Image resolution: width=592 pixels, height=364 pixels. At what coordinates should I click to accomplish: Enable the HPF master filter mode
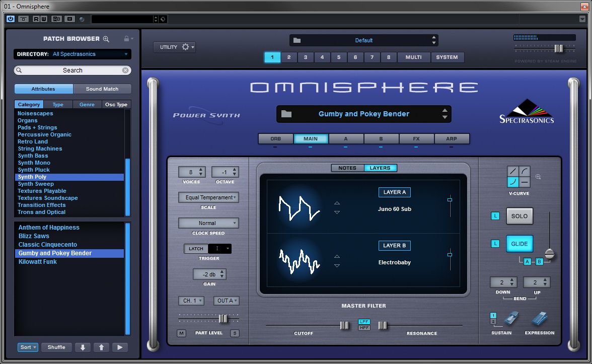click(364, 328)
